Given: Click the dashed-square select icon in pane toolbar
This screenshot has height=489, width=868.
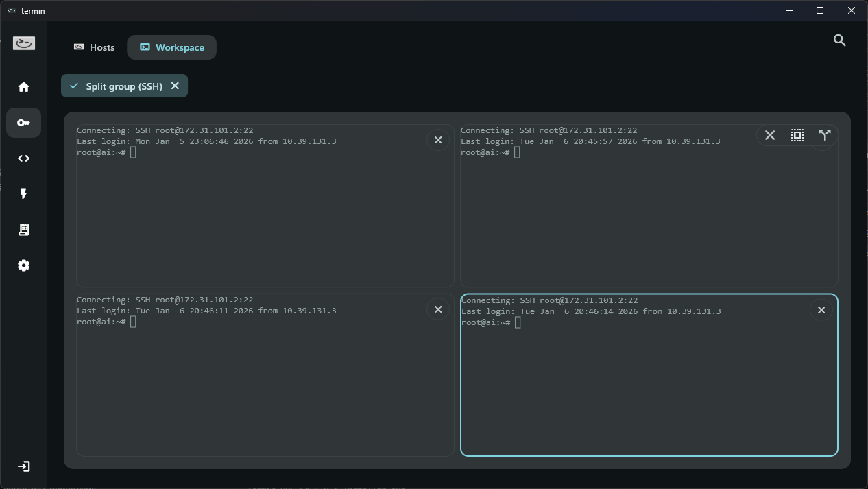Looking at the screenshot, I should 797,135.
